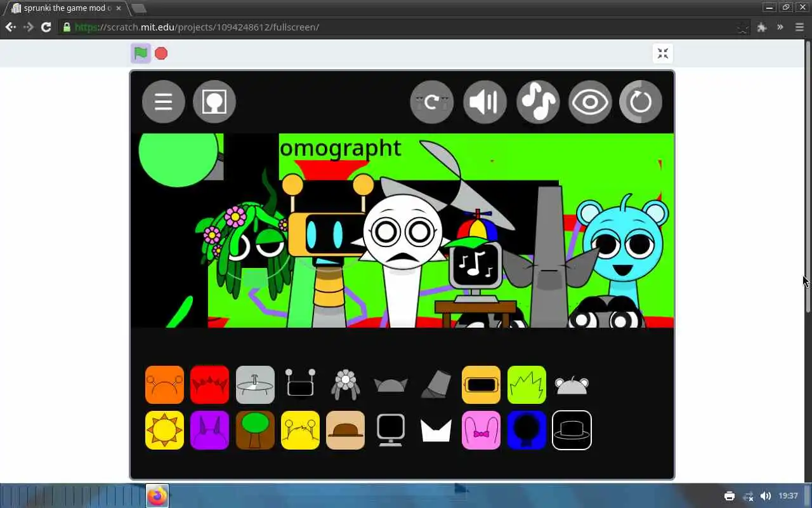
Task: Select the black antenna robot icon
Action: click(x=300, y=384)
